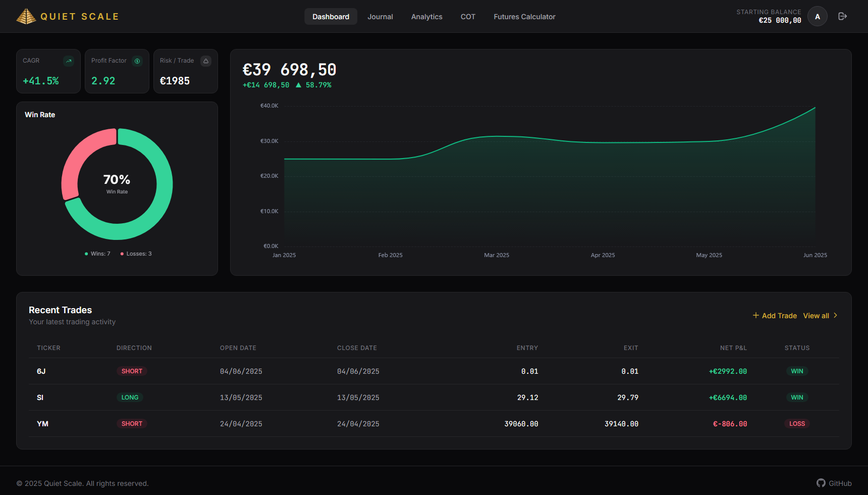Viewport: 868px width, 495px height.
Task: Open the Profit Factor info icon
Action: pyautogui.click(x=137, y=61)
